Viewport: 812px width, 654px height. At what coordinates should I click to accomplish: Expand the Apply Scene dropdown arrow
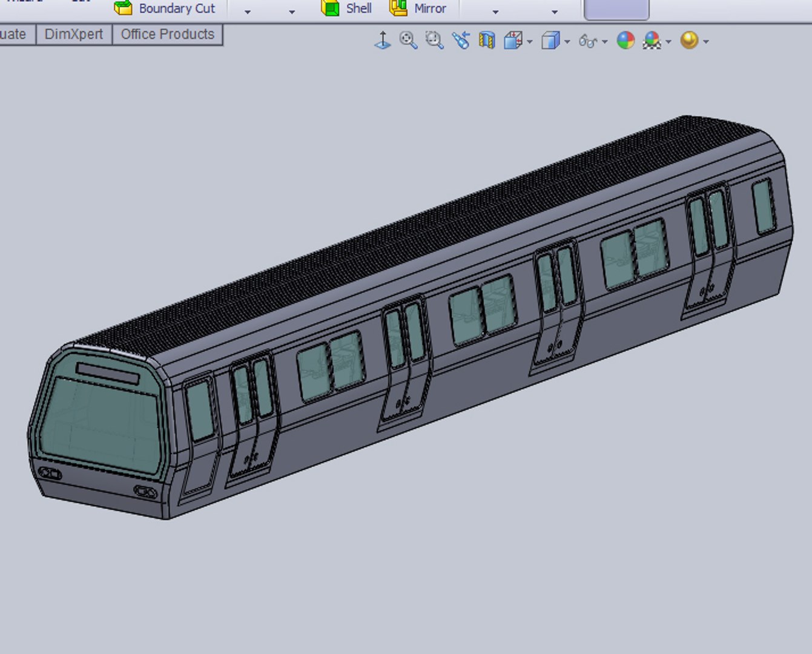(668, 42)
